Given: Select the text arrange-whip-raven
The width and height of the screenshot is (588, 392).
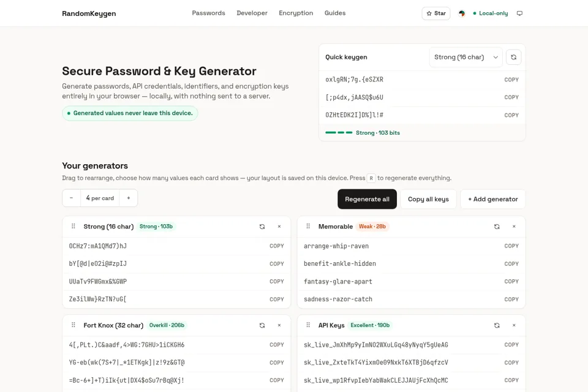Looking at the screenshot, I should point(336,246).
